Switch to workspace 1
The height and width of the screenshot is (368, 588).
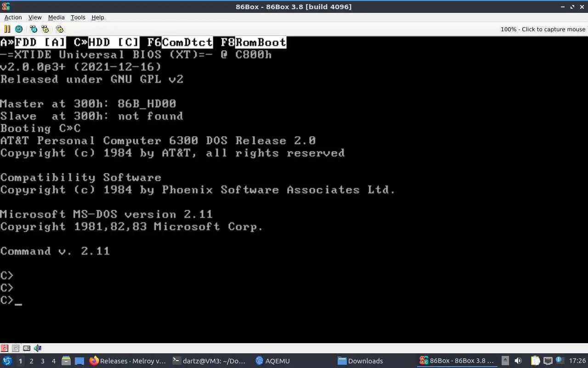pyautogui.click(x=20, y=361)
